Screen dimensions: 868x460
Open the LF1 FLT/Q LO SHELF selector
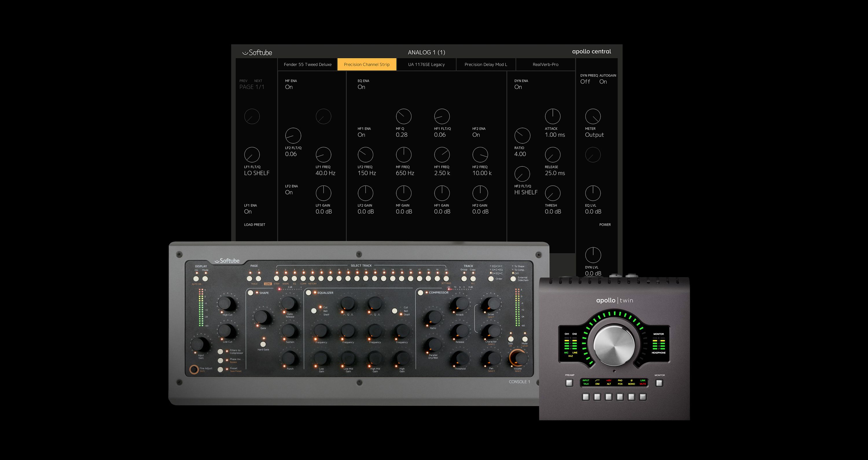click(x=256, y=173)
